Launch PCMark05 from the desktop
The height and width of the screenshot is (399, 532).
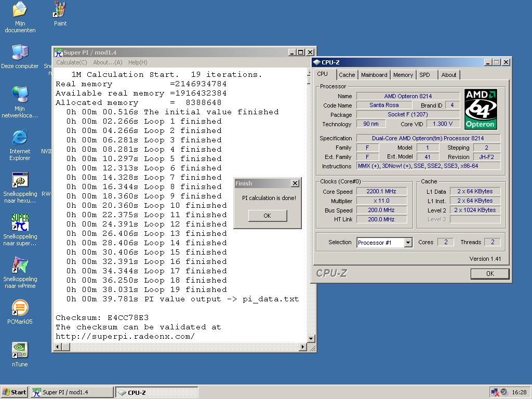coord(20,312)
